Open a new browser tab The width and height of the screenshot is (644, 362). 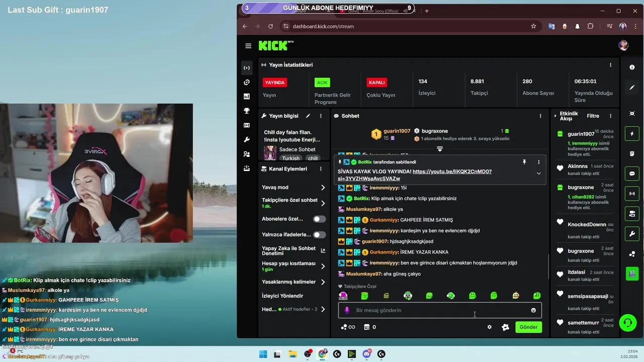pyautogui.click(x=427, y=11)
